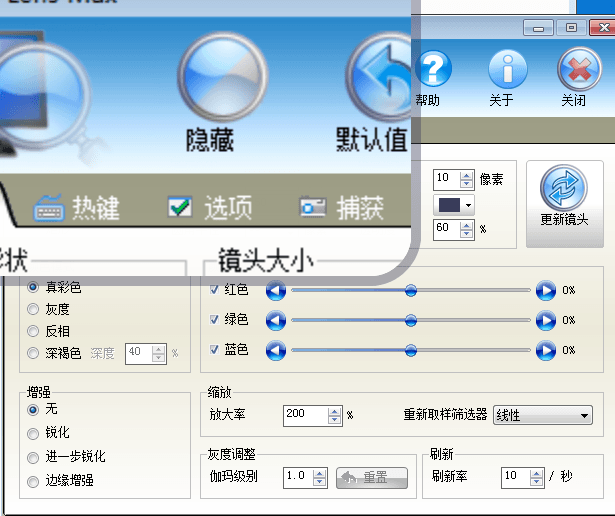615x516 pixels.
Task: Adjust the 刷新率 spinner arrows
Action: tap(536, 478)
